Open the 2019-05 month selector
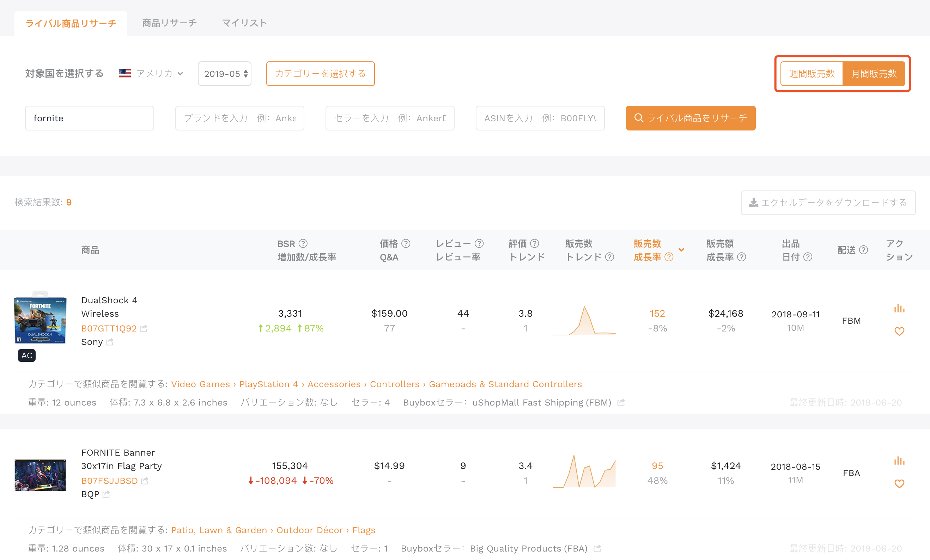Image resolution: width=930 pixels, height=560 pixels. click(x=225, y=74)
